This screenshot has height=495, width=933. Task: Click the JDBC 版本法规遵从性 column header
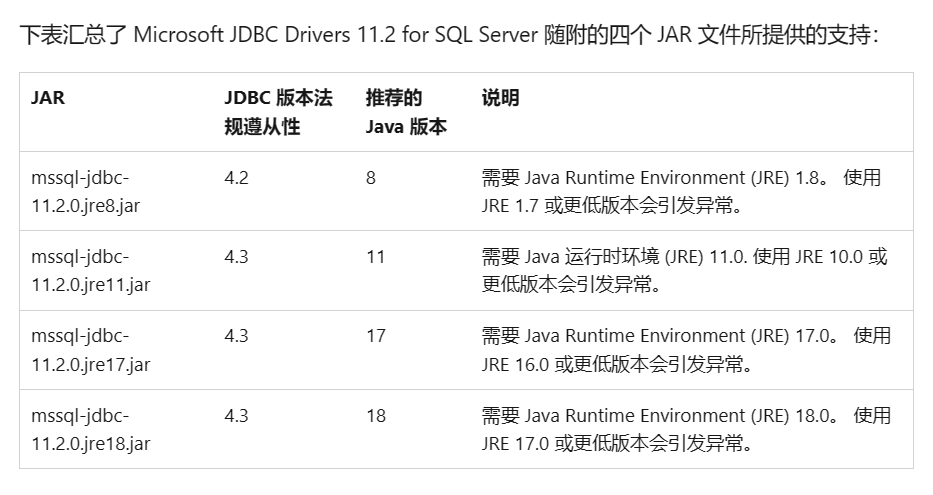coord(278,112)
